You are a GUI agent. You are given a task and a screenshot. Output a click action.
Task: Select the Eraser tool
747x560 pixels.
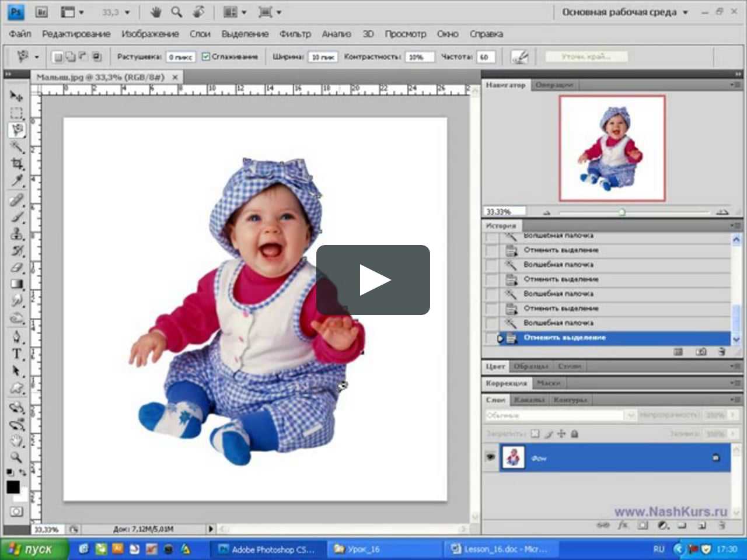(x=16, y=268)
